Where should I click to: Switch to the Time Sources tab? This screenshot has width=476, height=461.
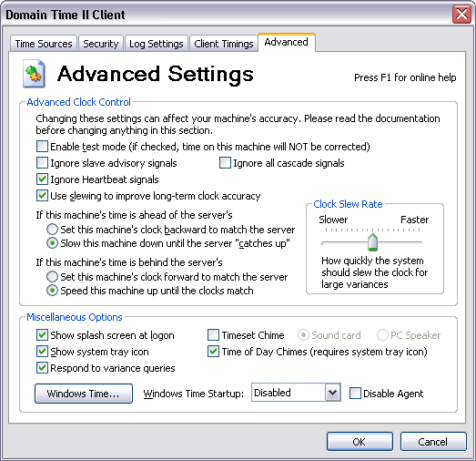tap(44, 44)
